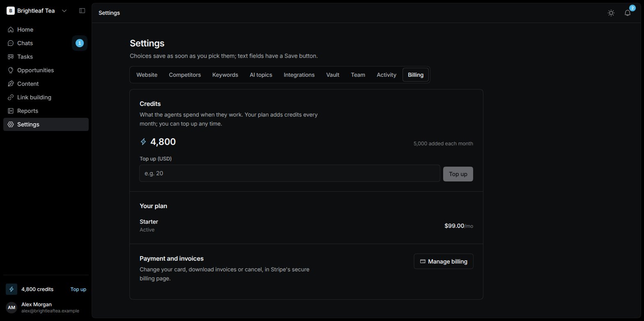Open the Integrations tab
This screenshot has width=644, height=321.
coord(299,75)
